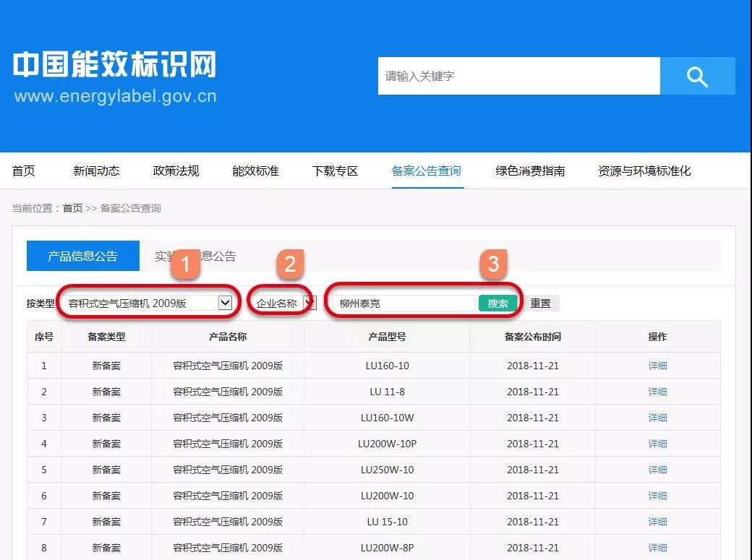Click the 柳州泰克 enterprise name field
This screenshot has height=560, width=752.
point(401,302)
